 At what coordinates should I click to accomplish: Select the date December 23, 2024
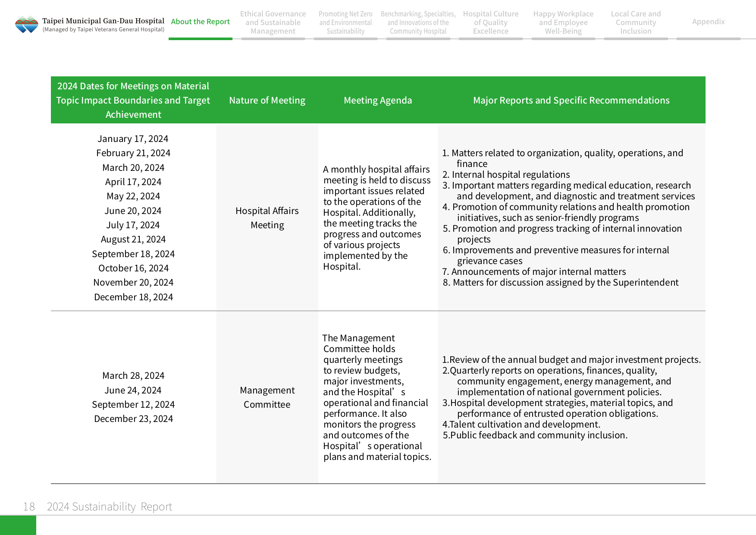pos(133,419)
